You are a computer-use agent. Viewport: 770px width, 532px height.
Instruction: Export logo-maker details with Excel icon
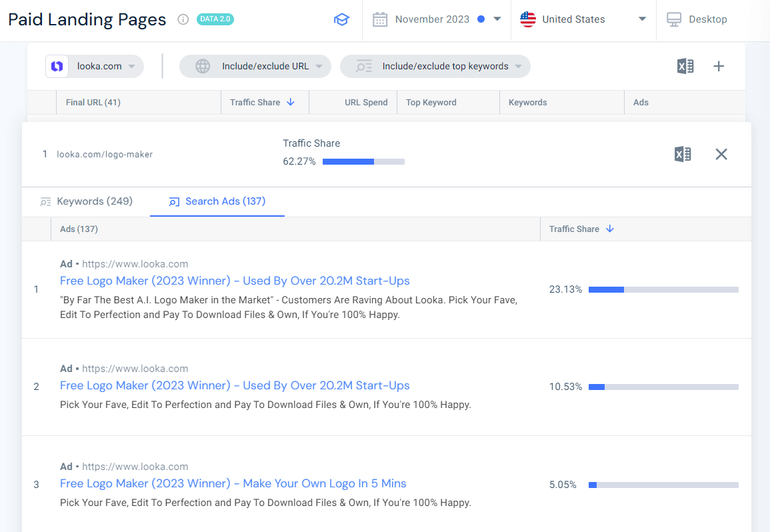click(683, 154)
